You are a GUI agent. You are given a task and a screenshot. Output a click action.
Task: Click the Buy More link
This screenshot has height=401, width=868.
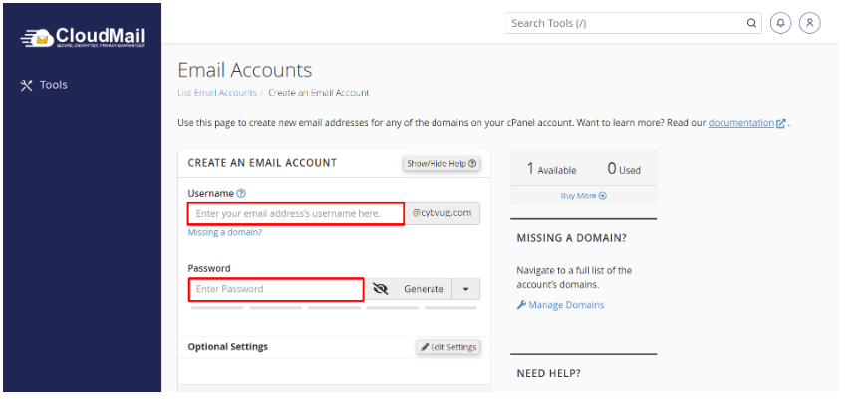pyautogui.click(x=583, y=196)
